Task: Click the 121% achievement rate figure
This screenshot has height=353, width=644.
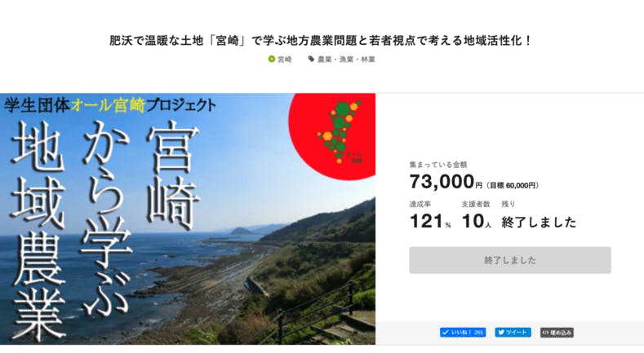Action: click(x=430, y=222)
